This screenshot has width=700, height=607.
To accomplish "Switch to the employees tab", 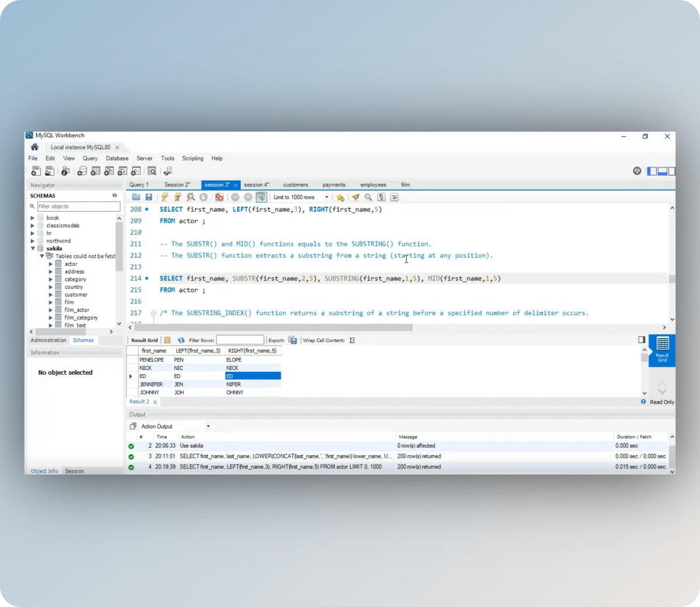I will click(373, 185).
